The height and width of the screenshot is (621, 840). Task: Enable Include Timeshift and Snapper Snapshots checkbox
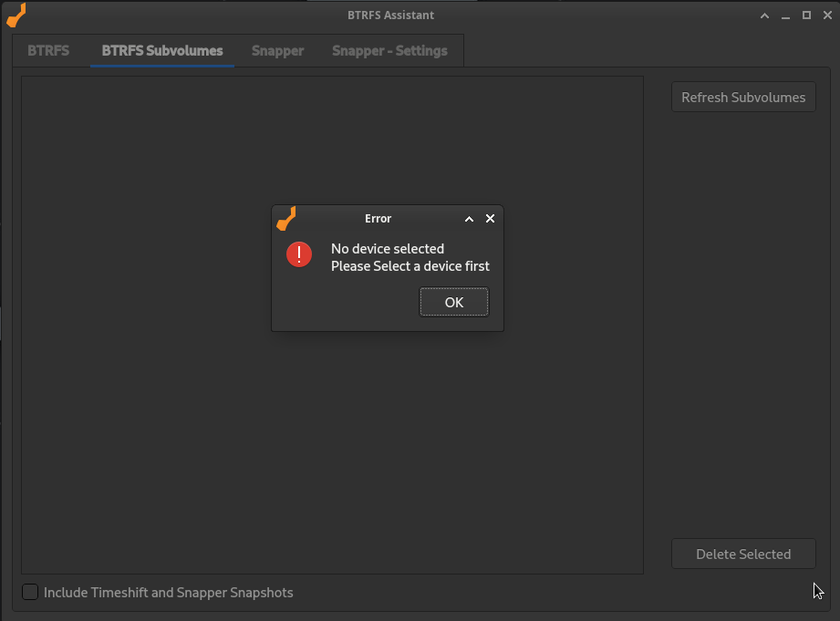[30, 592]
